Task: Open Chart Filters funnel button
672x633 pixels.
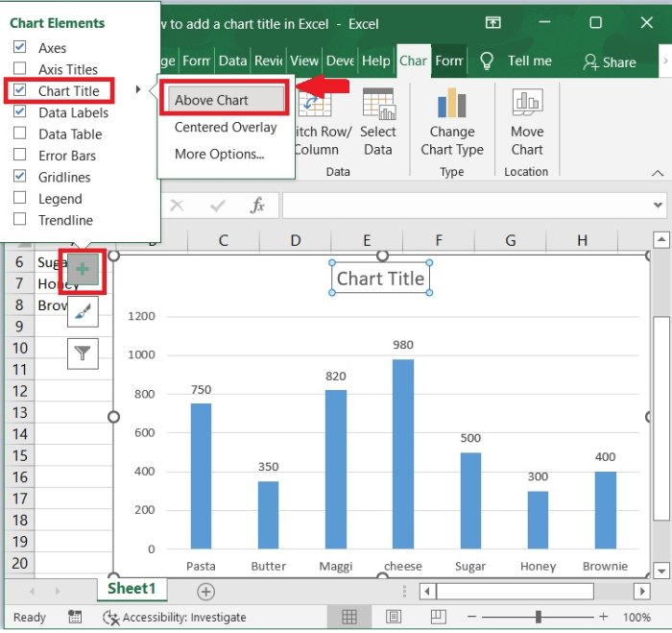Action: 83,353
